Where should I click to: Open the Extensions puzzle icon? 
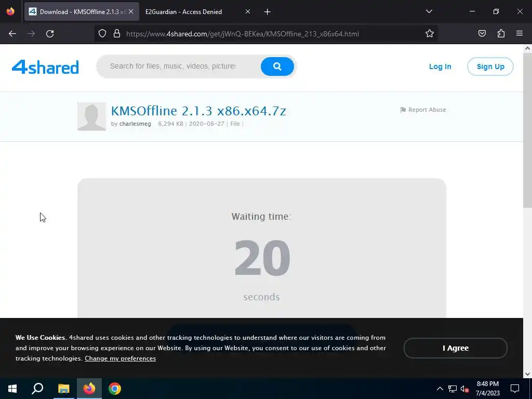(501, 34)
